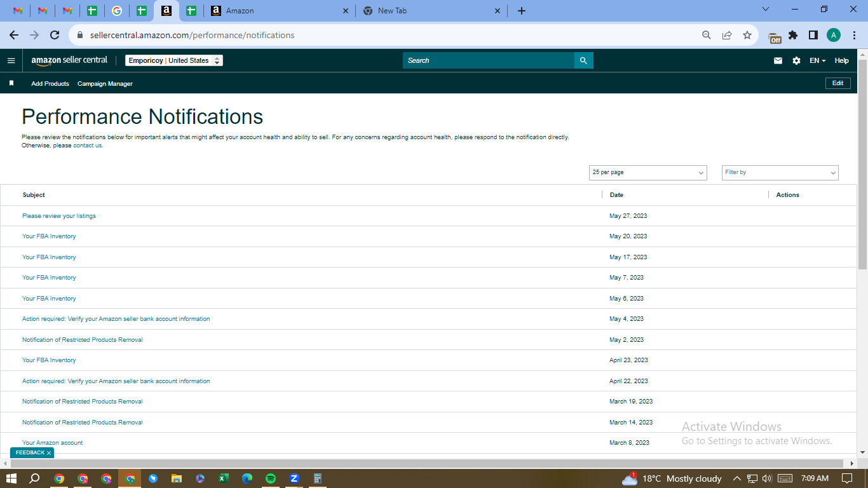Viewport: 868px width, 488px height.
Task: Open Calculator from the taskbar
Action: click(x=318, y=478)
